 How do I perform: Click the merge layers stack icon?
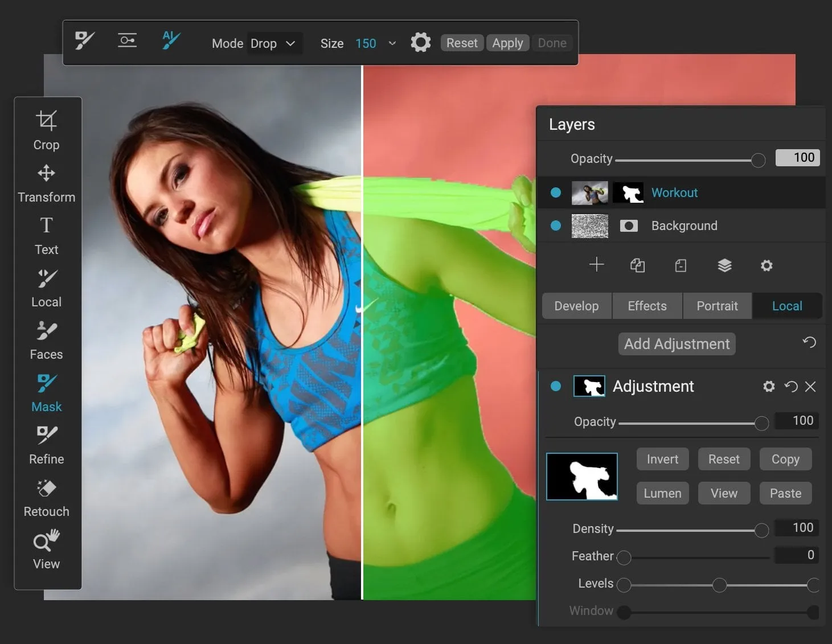tap(724, 265)
